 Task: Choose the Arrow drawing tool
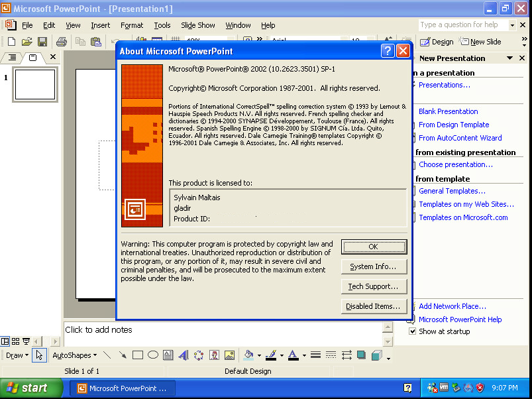click(x=123, y=355)
